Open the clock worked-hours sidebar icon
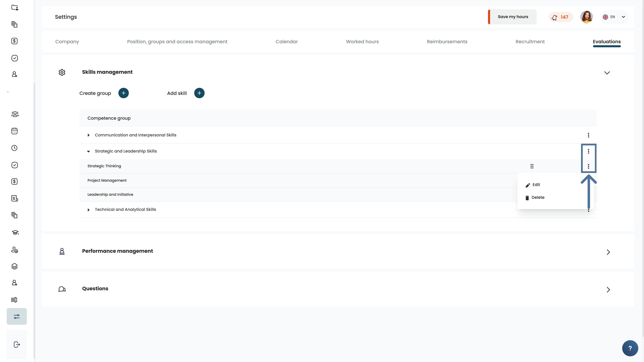This screenshot has width=644, height=362. [14, 148]
